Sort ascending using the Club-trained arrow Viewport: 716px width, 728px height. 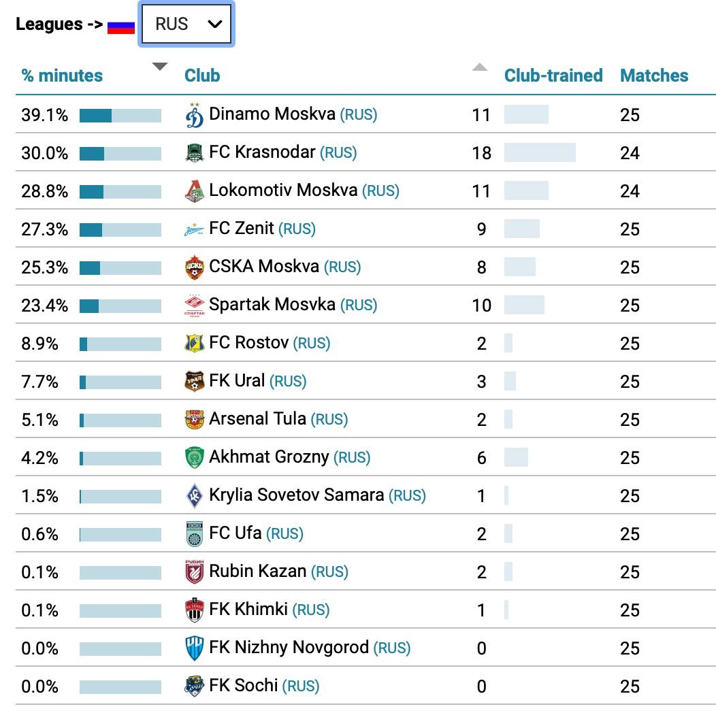pyautogui.click(x=480, y=67)
